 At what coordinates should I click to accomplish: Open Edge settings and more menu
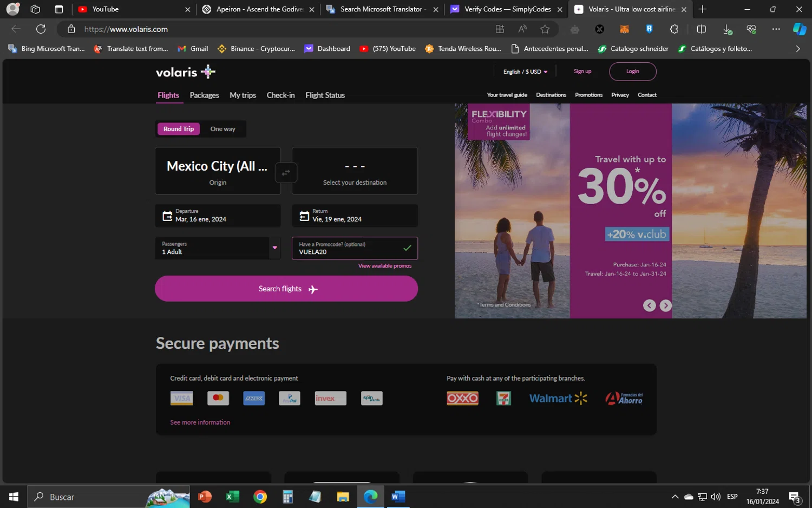pos(776,29)
